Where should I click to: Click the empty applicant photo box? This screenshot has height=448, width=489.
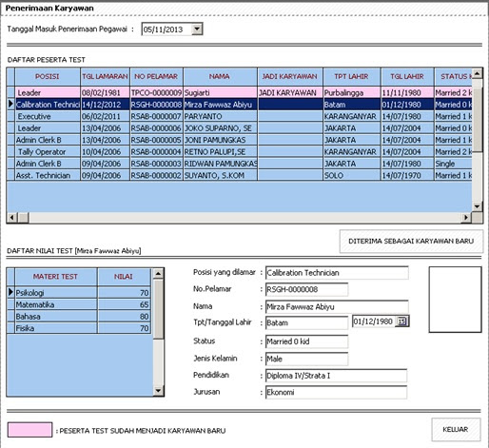click(x=455, y=300)
